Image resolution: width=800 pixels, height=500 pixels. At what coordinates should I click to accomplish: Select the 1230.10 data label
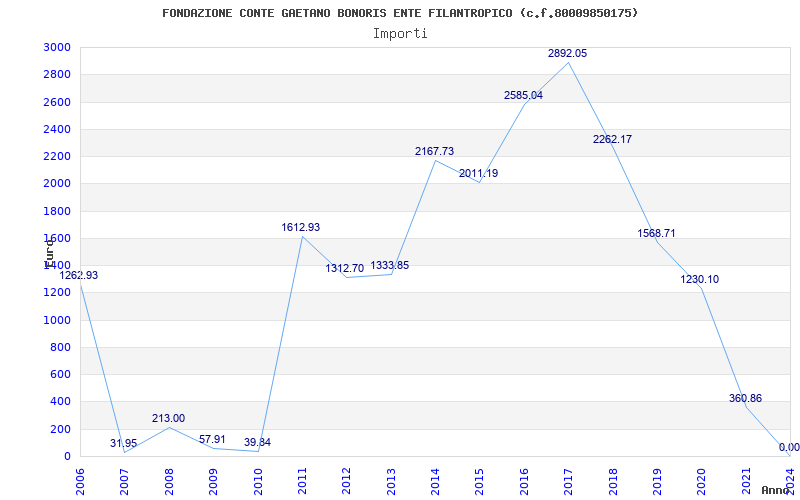click(x=699, y=280)
